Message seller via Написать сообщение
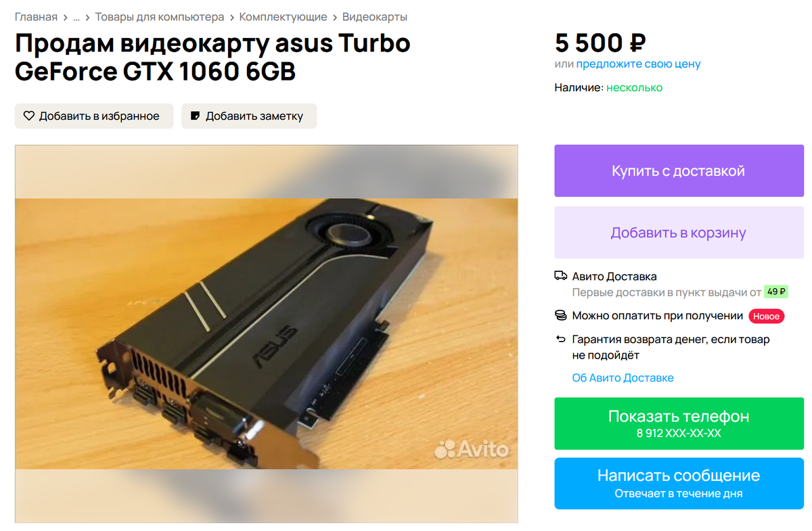Image resolution: width=812 pixels, height=531 pixels. click(679, 484)
